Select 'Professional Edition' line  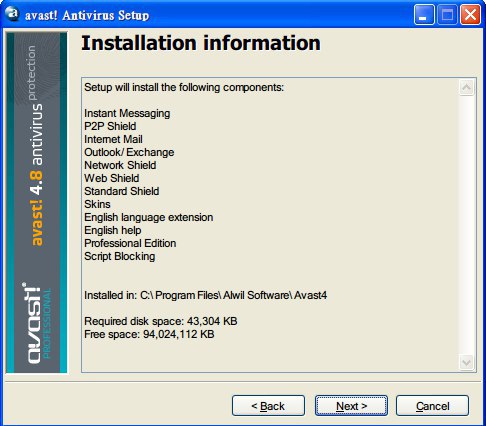[x=130, y=243]
